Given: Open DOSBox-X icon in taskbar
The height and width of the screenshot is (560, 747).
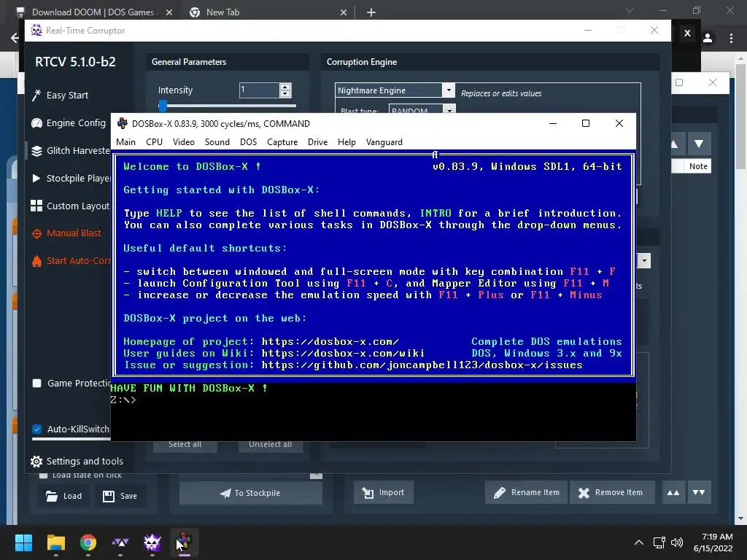Looking at the screenshot, I should tap(185, 542).
